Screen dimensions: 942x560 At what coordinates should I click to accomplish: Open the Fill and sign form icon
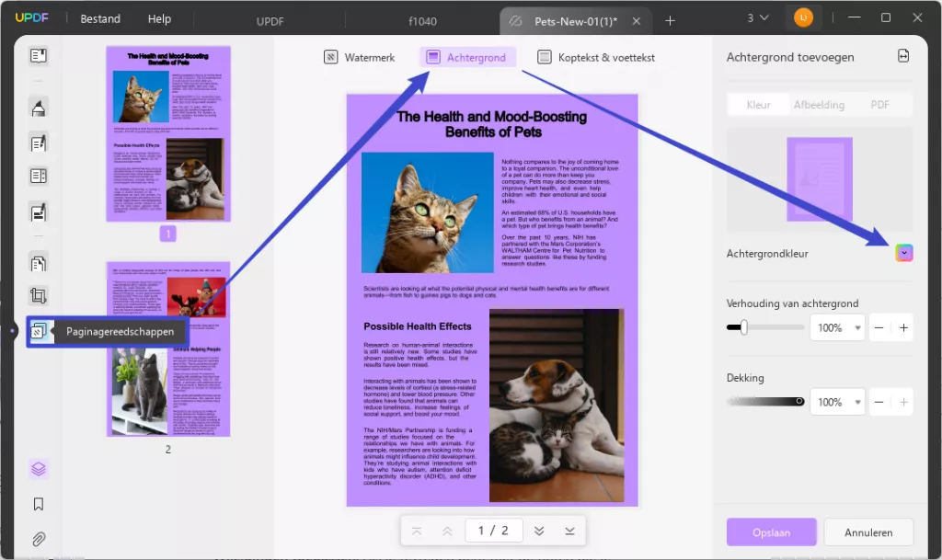click(x=39, y=212)
